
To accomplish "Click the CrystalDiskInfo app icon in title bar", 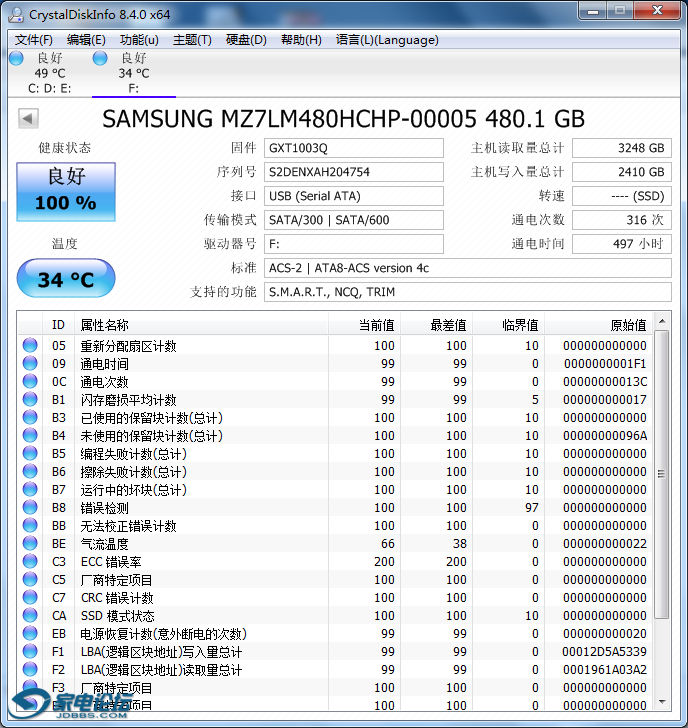I will click(x=16, y=15).
